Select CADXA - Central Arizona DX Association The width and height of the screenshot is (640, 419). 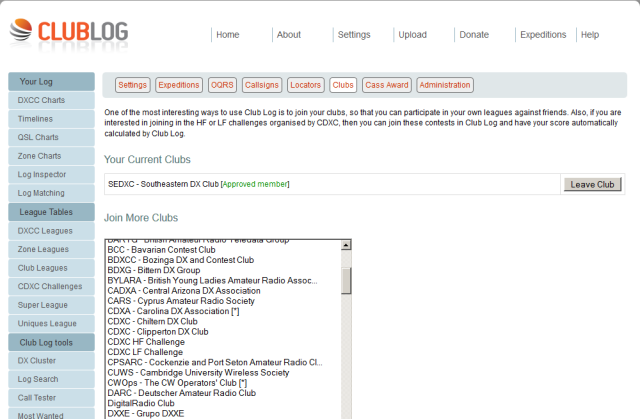pyautogui.click(x=224, y=291)
